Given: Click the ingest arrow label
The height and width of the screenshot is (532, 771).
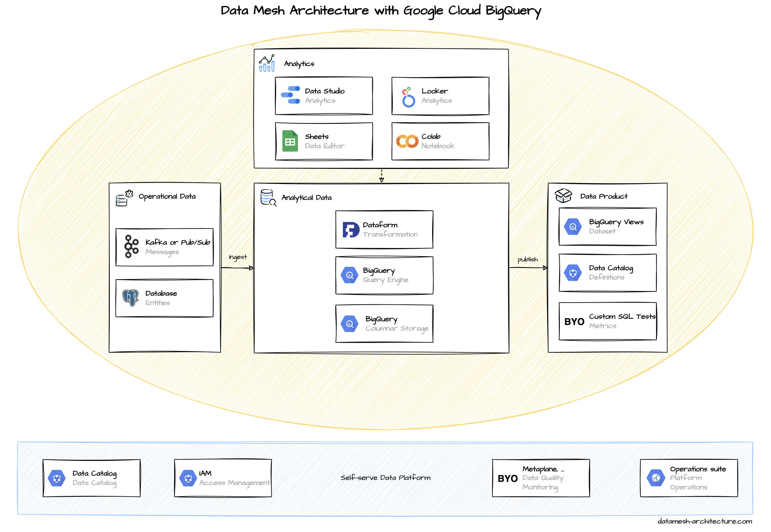Looking at the screenshot, I should click(238, 257).
